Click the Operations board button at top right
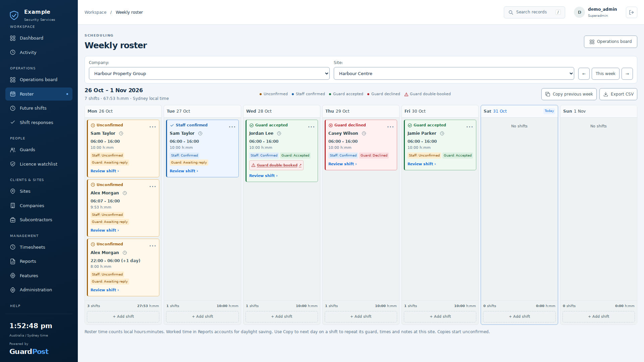 [610, 42]
